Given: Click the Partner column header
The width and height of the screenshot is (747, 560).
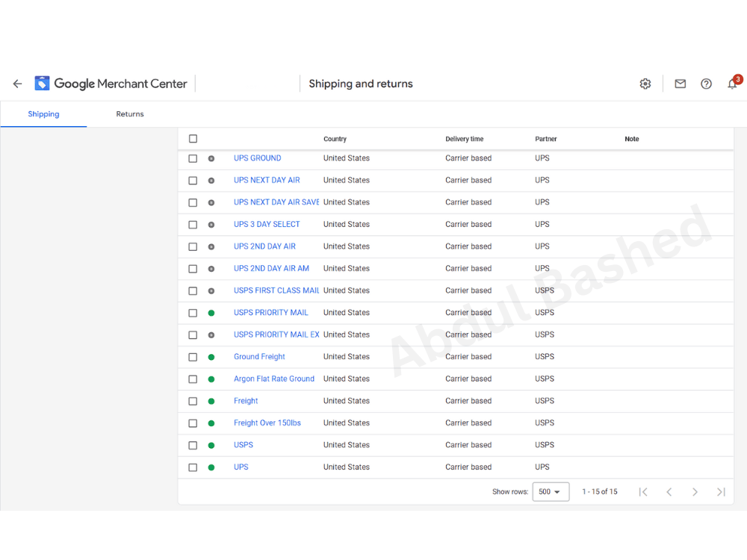Looking at the screenshot, I should tap(546, 139).
